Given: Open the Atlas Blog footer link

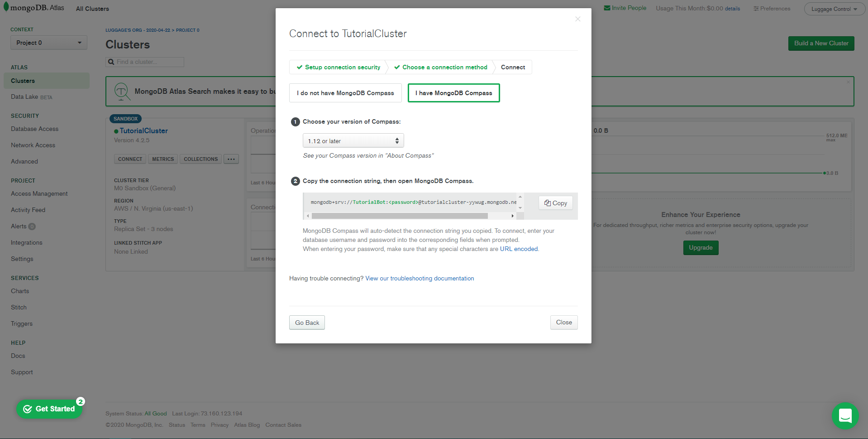Looking at the screenshot, I should tap(247, 425).
